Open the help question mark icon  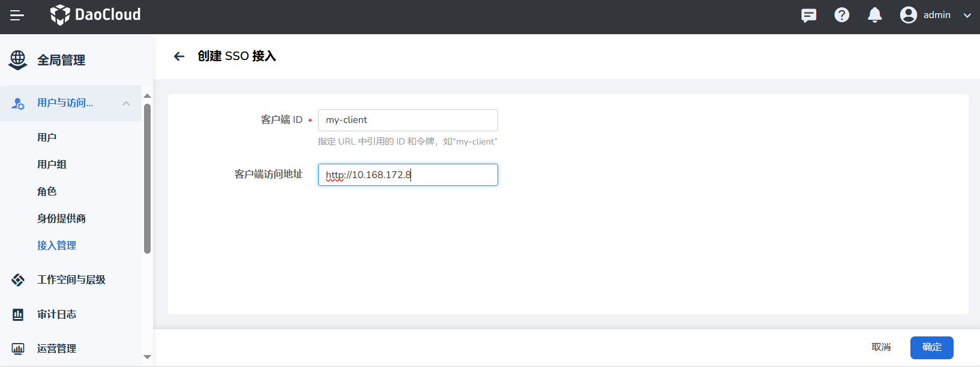tap(841, 15)
